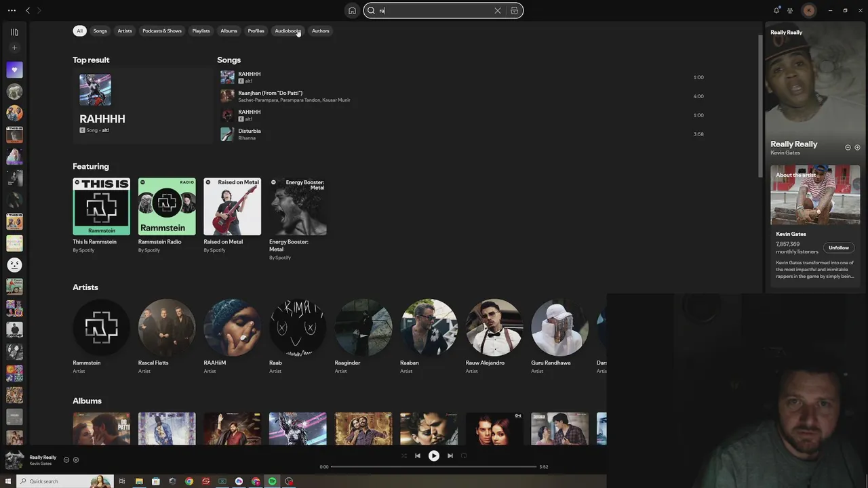The image size is (868, 488).
Task: Open Liked Songs heart in sidebar
Action: (x=14, y=70)
